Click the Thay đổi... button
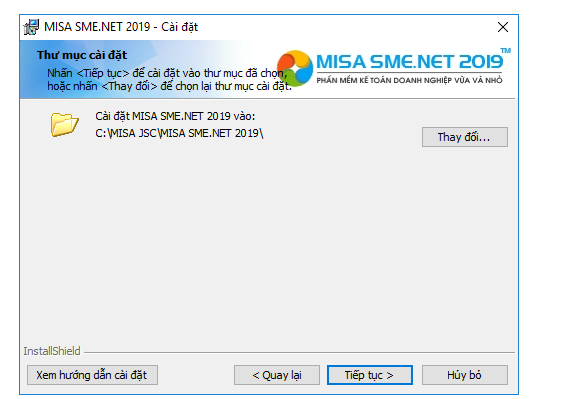Image resolution: width=588 pixels, height=399 pixels. 465,137
